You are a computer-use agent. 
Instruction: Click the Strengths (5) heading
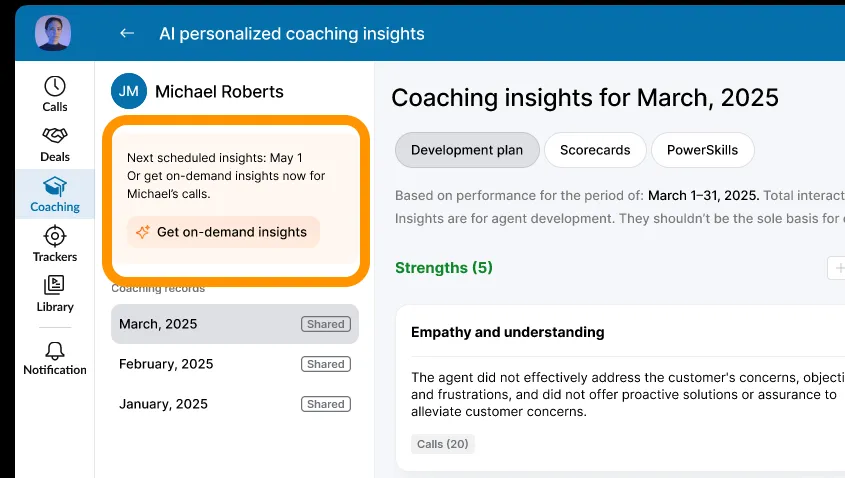click(444, 268)
